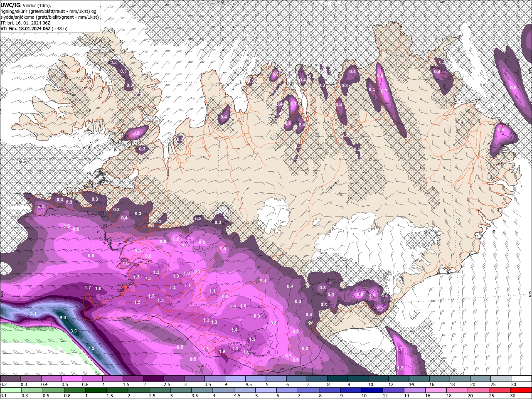The image size is (532, 399).
Task: Select upper legend swatch starting at 4
Action: coord(235,379)
